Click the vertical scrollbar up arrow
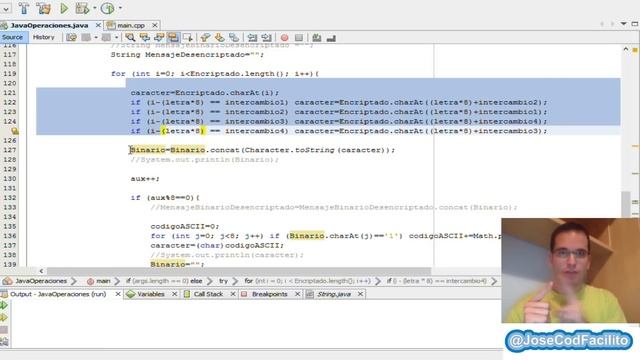 point(626,49)
